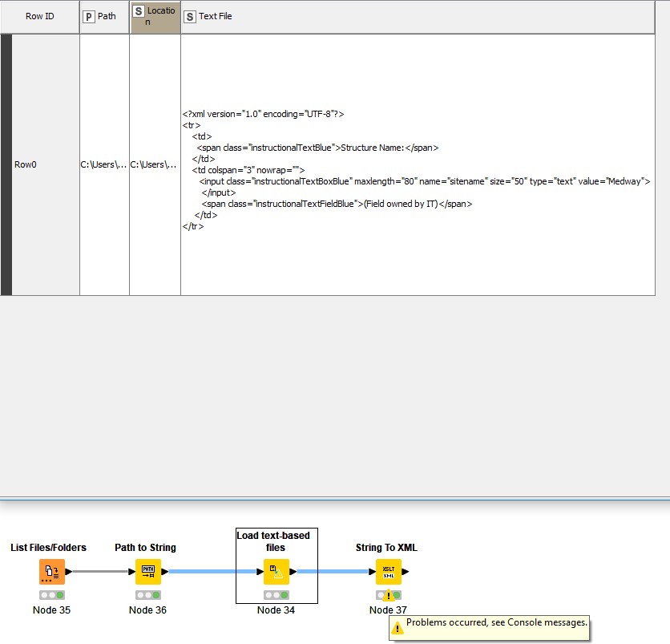Select the String To XML XSLT node icon

(x=388, y=571)
